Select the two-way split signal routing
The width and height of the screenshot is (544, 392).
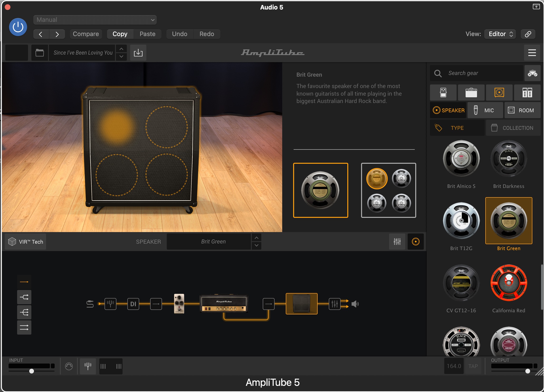(24, 298)
